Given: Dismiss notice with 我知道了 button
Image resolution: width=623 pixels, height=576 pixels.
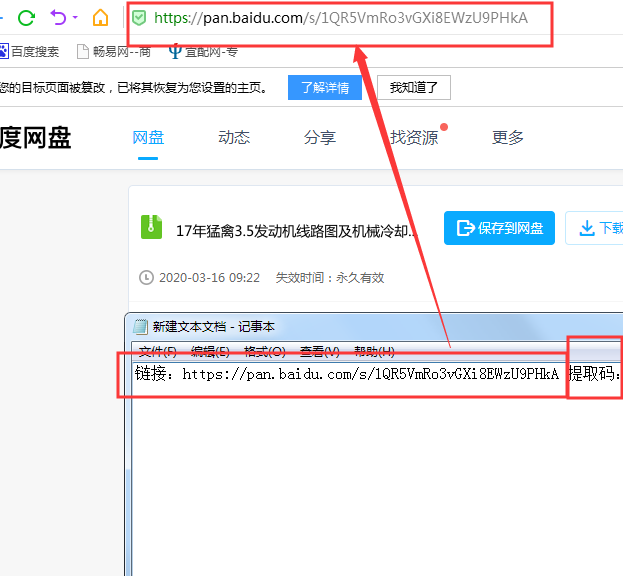Looking at the screenshot, I should [414, 87].
